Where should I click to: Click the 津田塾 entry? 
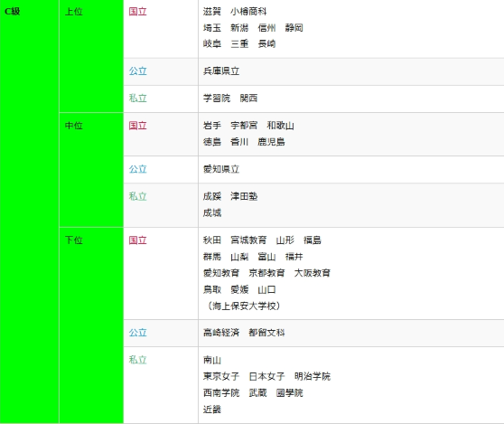pyautogui.click(x=244, y=196)
